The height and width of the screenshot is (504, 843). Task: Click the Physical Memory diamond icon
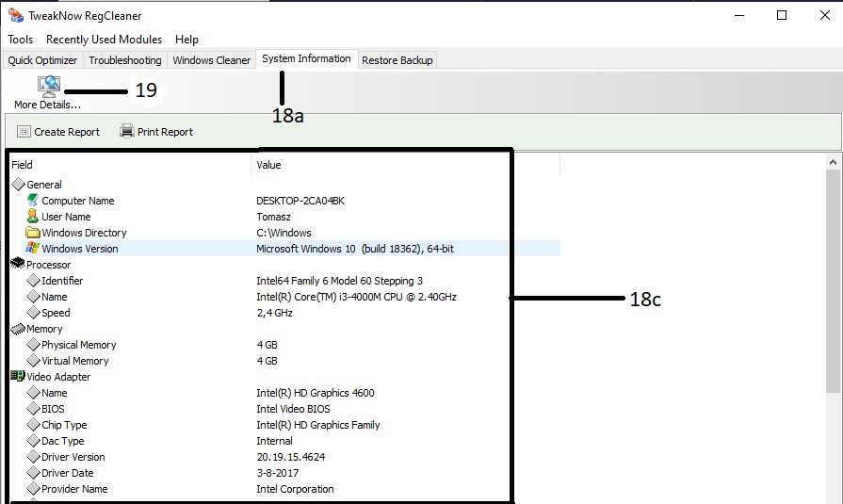(x=33, y=344)
